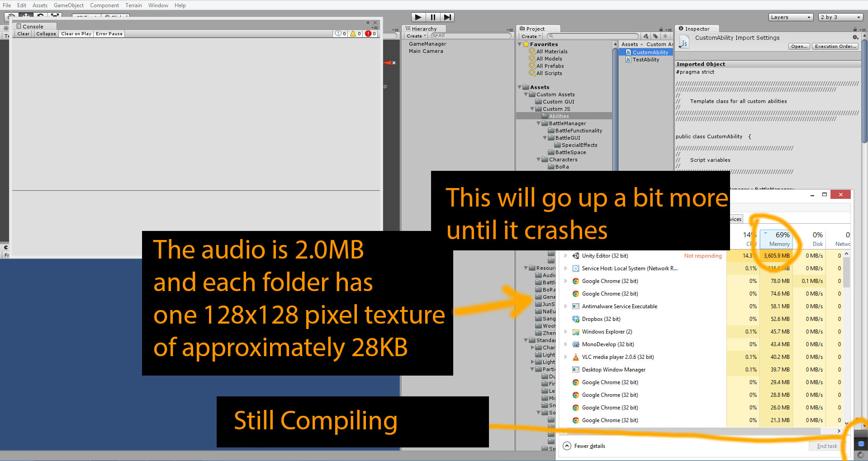Click the Open... button in Inspector

(799, 46)
